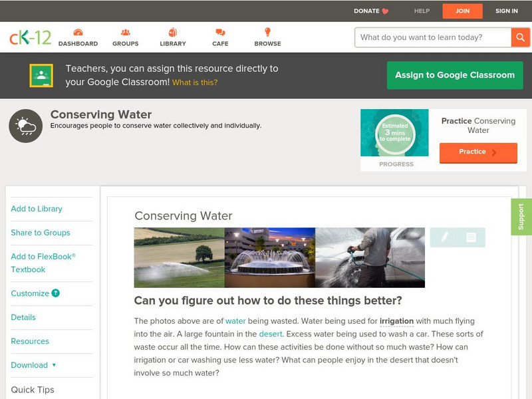Click Assign to Google Classroom button
The width and height of the screenshot is (532, 399).
pos(455,75)
